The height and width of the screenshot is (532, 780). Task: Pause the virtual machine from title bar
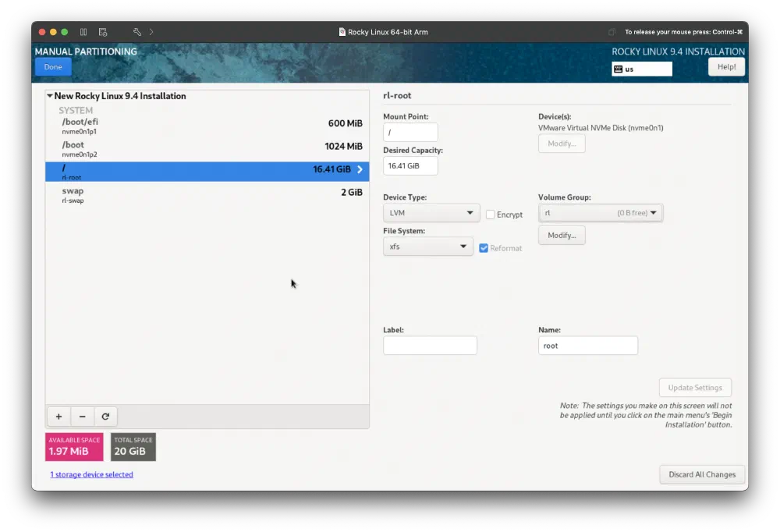point(83,32)
